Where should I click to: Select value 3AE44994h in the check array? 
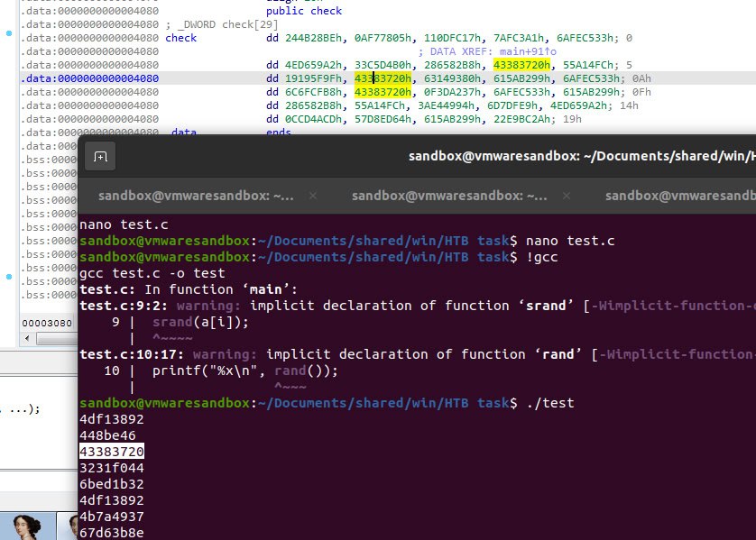446,105
